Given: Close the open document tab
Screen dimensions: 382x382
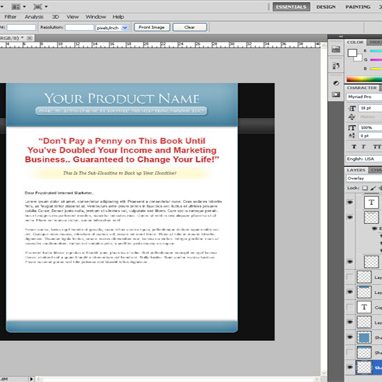Looking at the screenshot, I should click(29, 38).
